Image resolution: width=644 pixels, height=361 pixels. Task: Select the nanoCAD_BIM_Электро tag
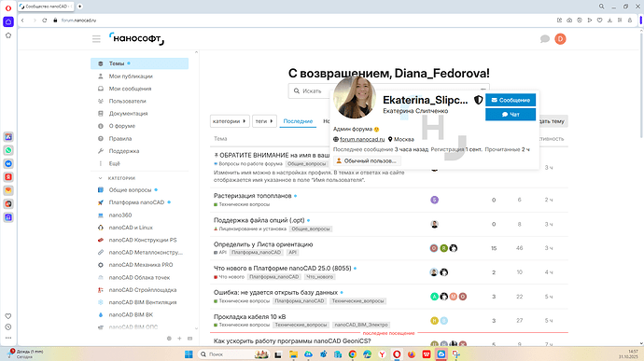click(x=360, y=325)
